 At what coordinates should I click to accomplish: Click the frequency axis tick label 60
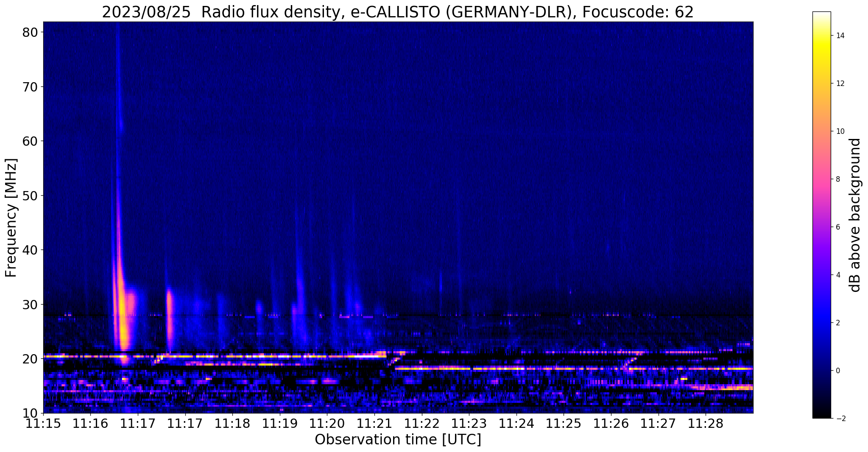30,141
